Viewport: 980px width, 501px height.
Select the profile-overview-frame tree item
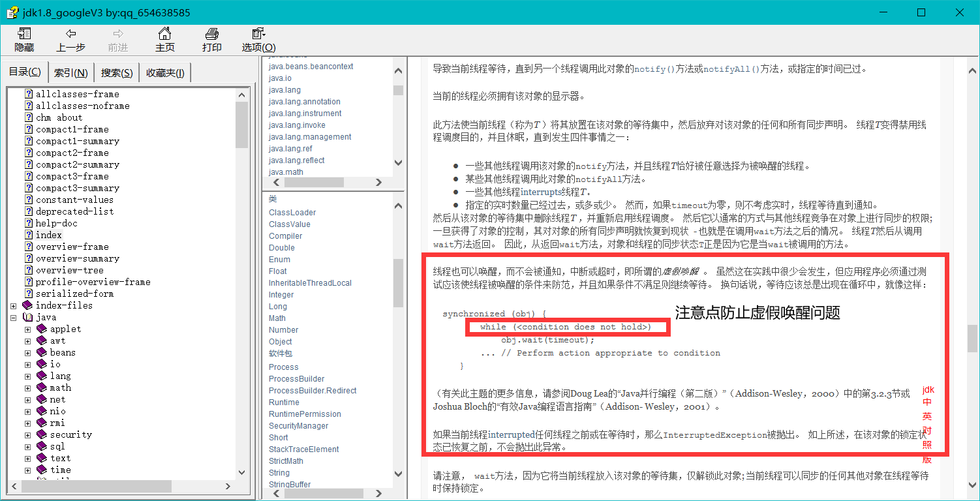93,282
